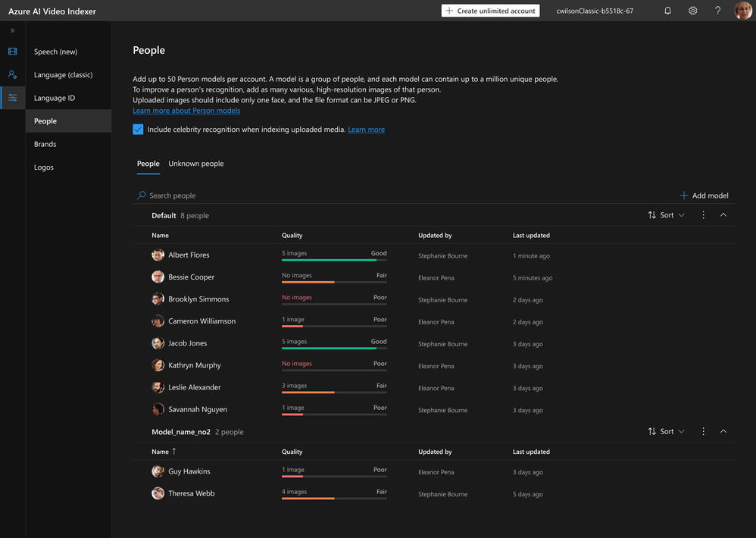The image size is (756, 538).
Task: Open more options for Model_name_no2
Action: tap(704, 431)
